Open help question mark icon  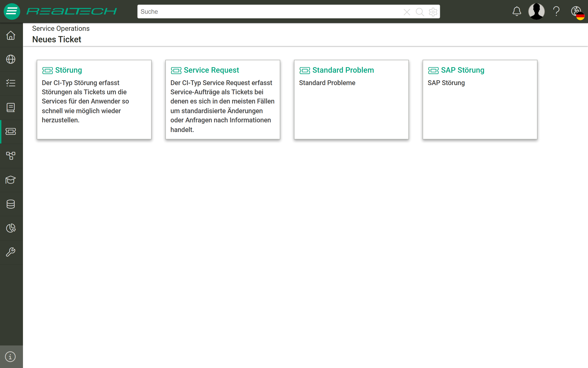point(556,11)
